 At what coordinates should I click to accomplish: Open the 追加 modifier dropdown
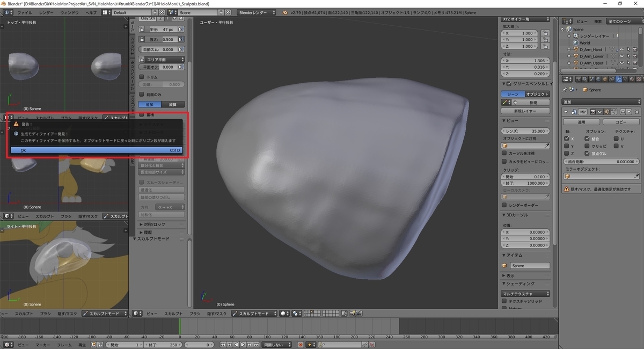point(602,101)
